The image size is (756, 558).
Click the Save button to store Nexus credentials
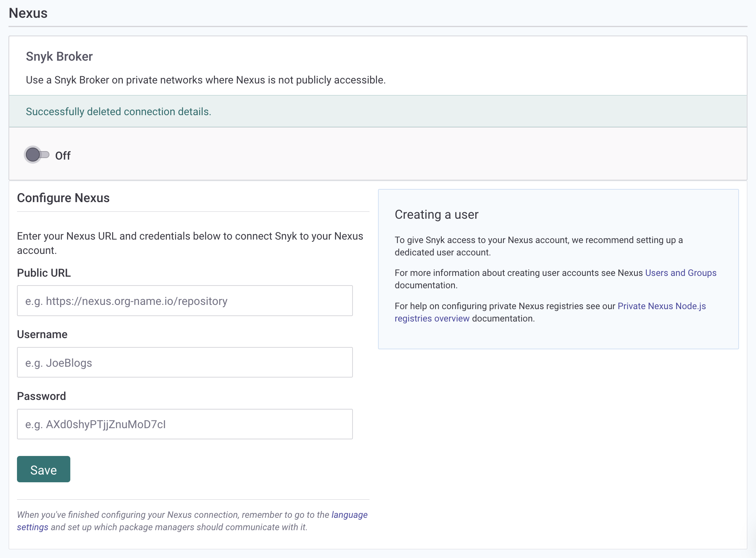(43, 469)
